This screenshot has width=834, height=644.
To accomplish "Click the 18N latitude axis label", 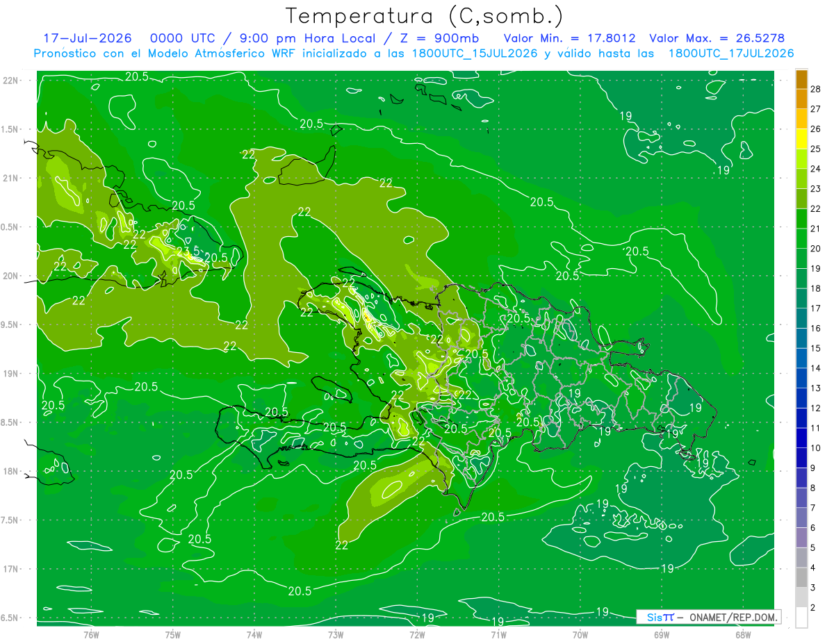I will coord(10,472).
